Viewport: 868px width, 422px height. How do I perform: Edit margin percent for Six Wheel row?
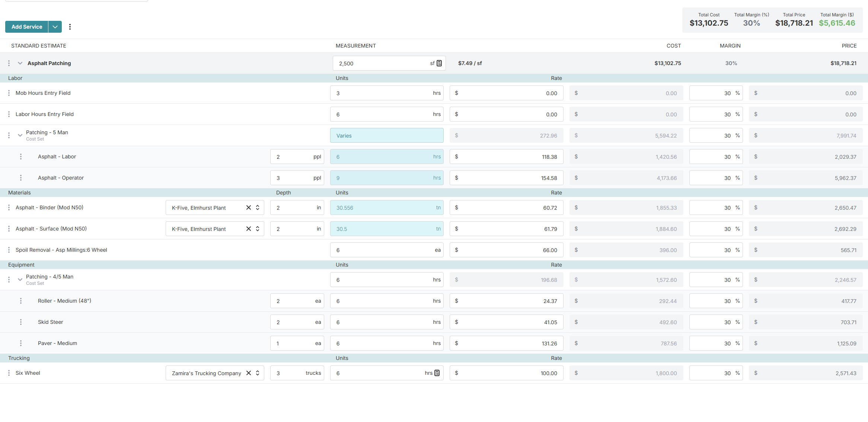tap(716, 373)
